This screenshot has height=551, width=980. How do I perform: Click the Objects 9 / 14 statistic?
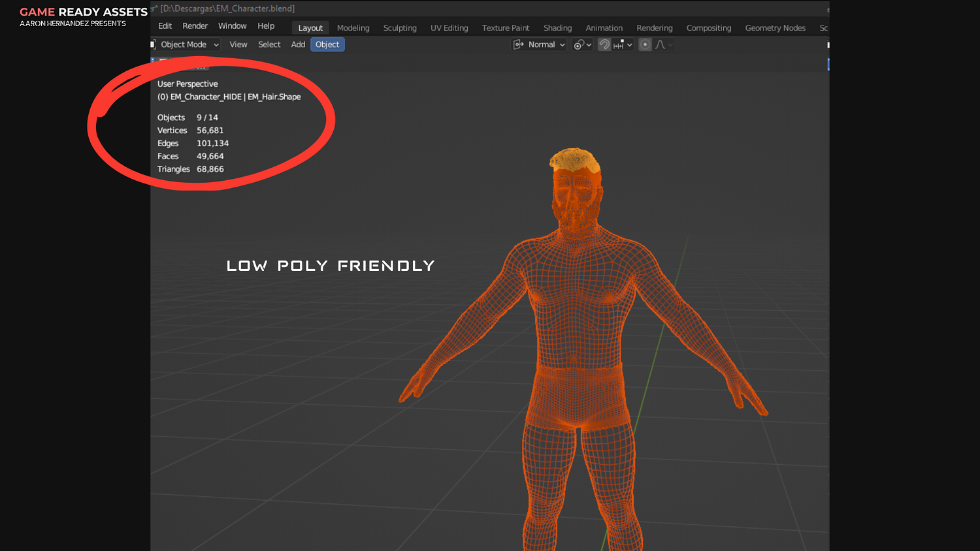[188, 118]
